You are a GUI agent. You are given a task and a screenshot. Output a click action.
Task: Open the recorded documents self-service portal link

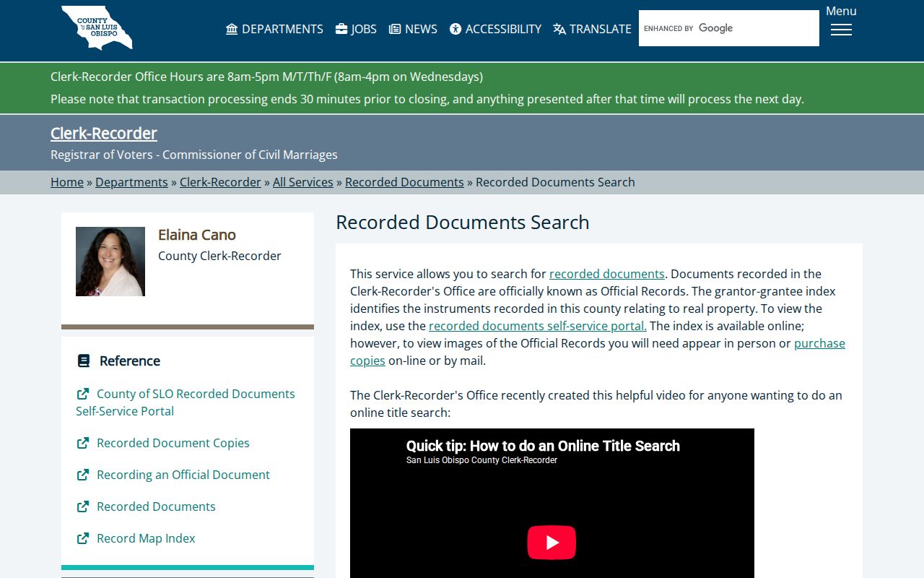tap(538, 326)
